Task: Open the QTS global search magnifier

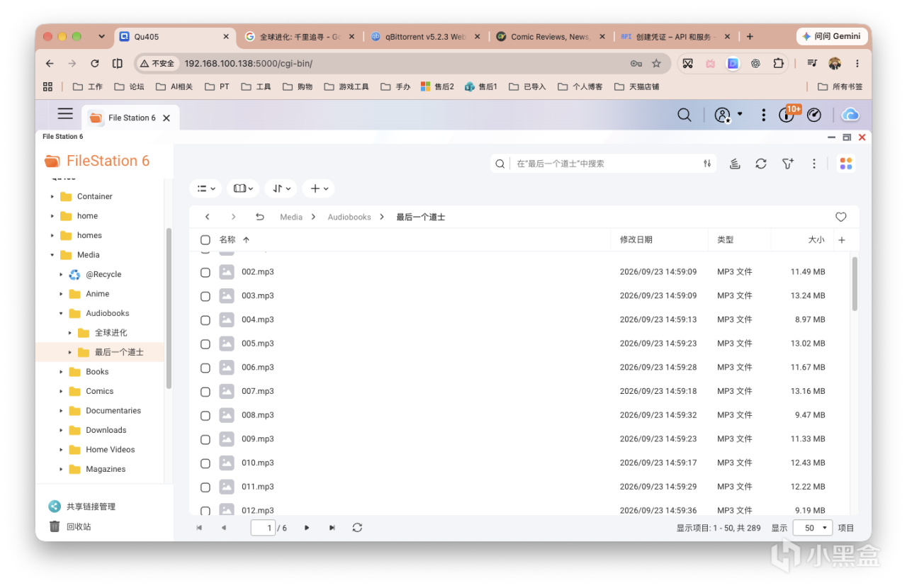Action: [684, 115]
